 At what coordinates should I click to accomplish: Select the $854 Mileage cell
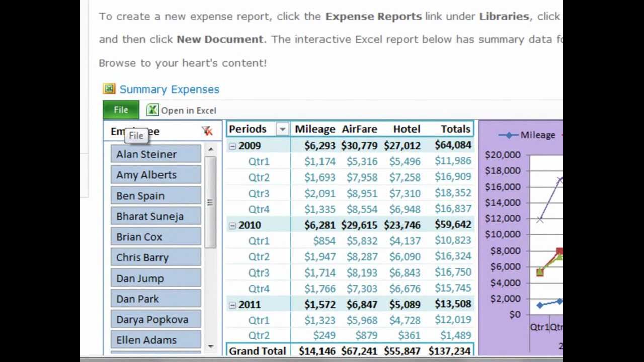tap(324, 241)
